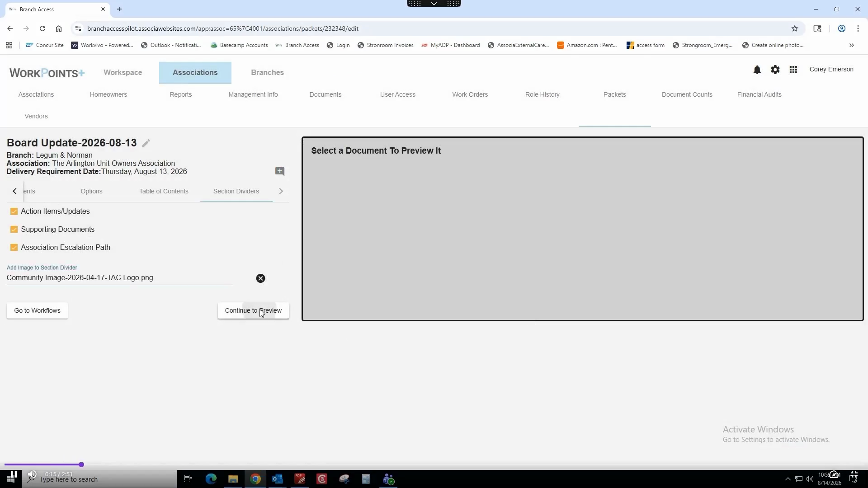This screenshot has height=488, width=868.
Task: Open bookmarks apps grid shortcut
Action: (9, 45)
